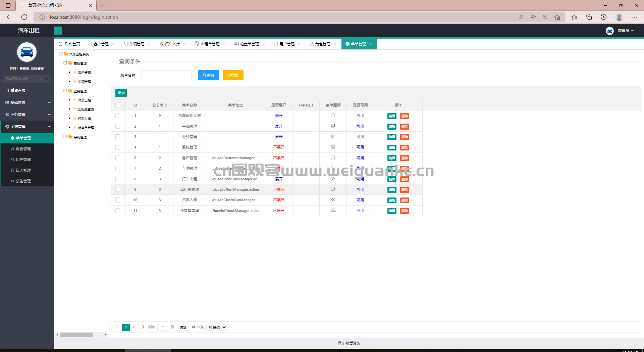
Task: Click the user icon in row 客户管理
Action: (x=333, y=158)
